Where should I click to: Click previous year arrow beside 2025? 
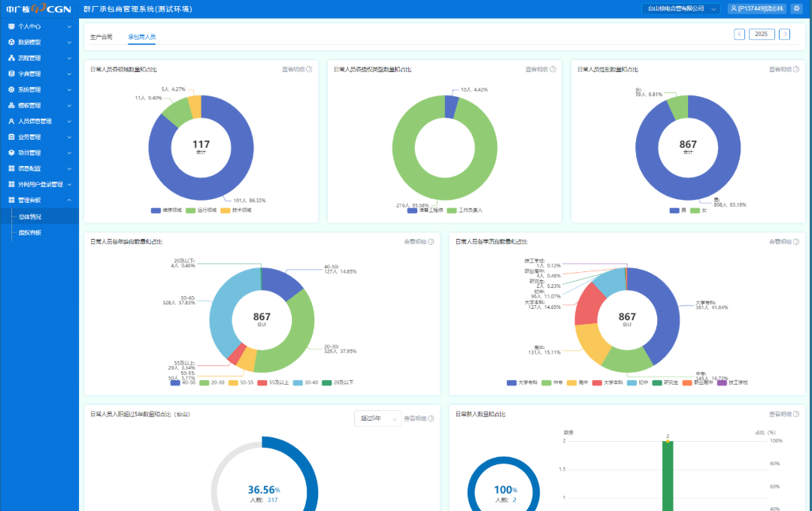pyautogui.click(x=740, y=34)
